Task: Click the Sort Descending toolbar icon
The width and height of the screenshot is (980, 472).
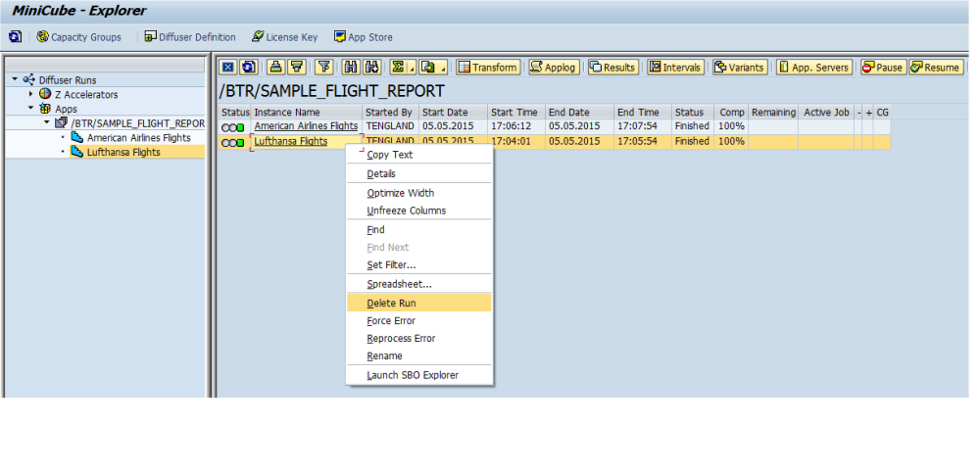Action: (297, 68)
